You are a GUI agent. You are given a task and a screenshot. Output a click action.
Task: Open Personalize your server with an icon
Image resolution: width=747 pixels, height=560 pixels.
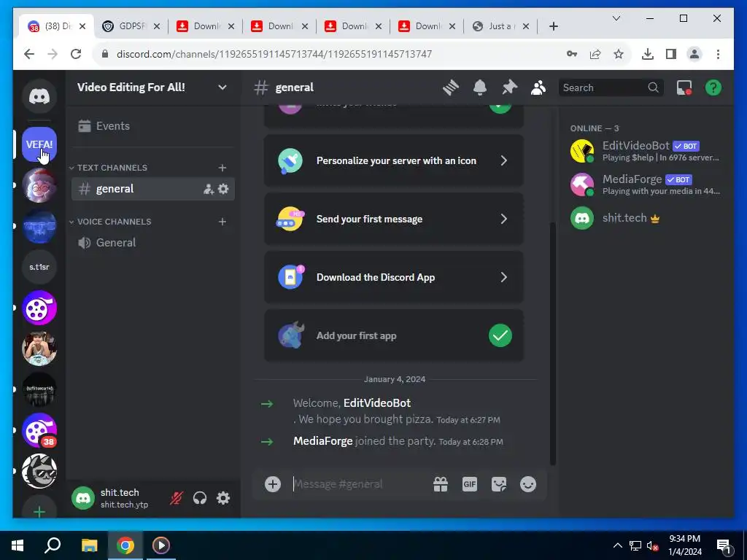[393, 160]
